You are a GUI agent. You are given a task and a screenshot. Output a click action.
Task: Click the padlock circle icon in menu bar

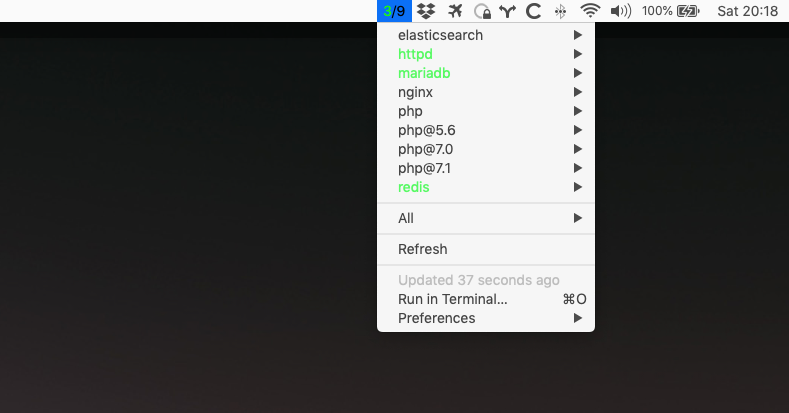click(x=483, y=12)
